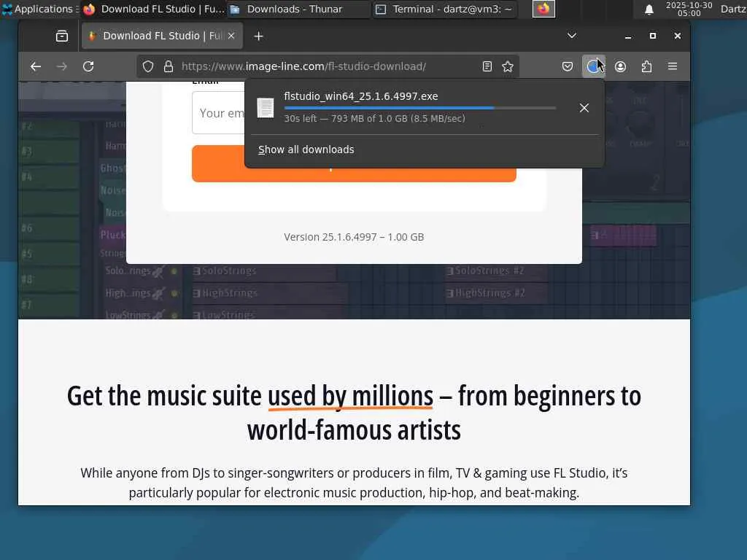
Task: Select the Download FL Studio browser tab
Action: point(162,36)
